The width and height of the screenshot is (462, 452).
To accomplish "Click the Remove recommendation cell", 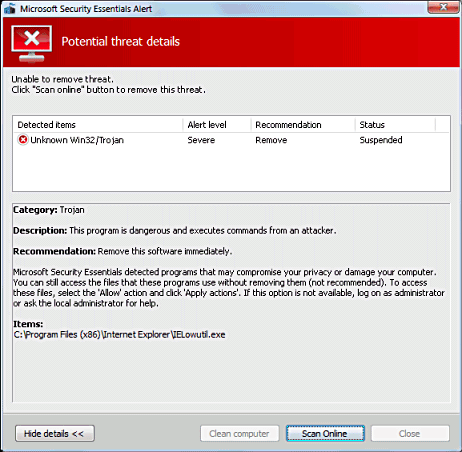I will 271,140.
